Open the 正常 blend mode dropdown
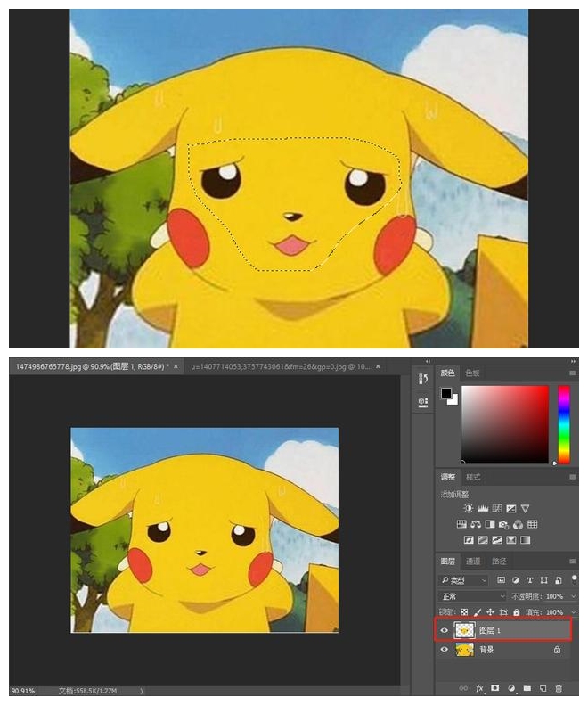Viewport: 588px width, 705px height. pyautogui.click(x=472, y=596)
